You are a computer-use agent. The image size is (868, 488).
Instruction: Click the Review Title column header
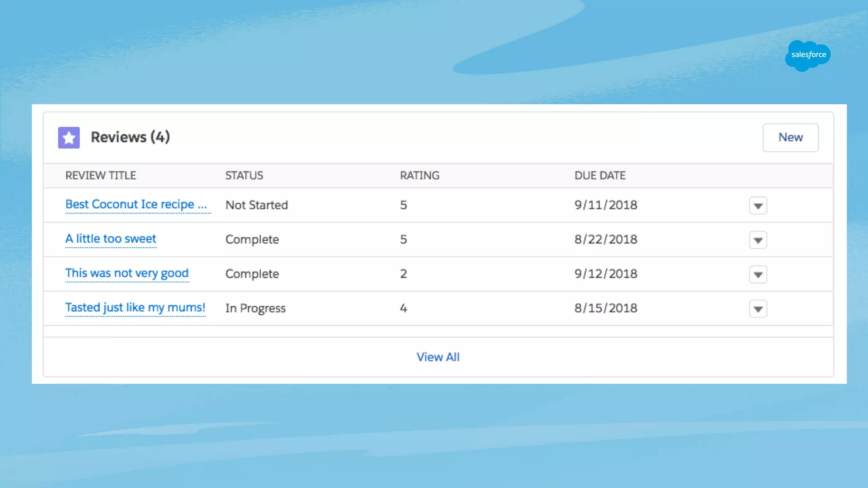pos(100,176)
